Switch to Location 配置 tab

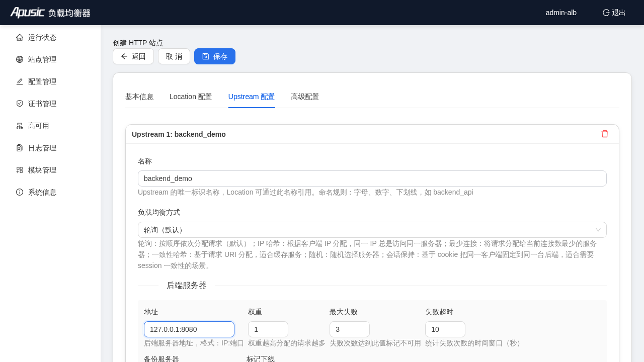191,97
